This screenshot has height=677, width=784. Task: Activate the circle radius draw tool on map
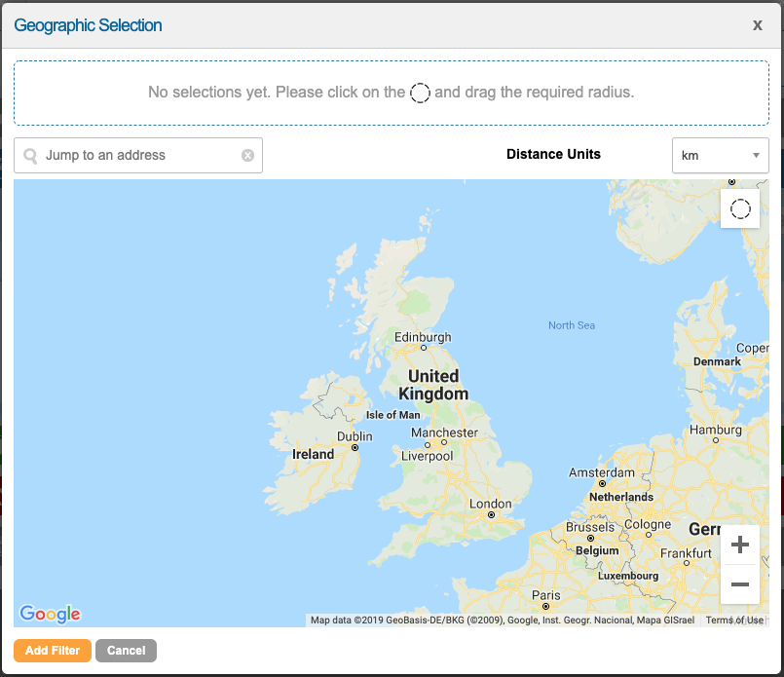pyautogui.click(x=740, y=208)
